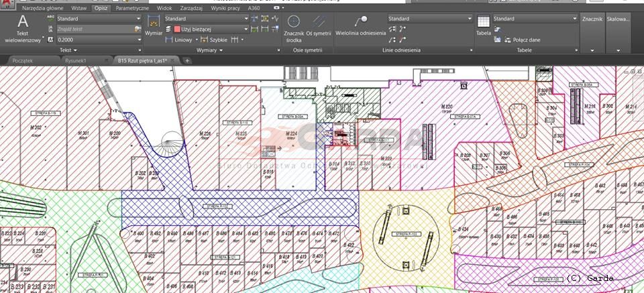Open Linie odniesienia dialog launcher arrow
Screen dimensions: 644x293
pos(471,50)
